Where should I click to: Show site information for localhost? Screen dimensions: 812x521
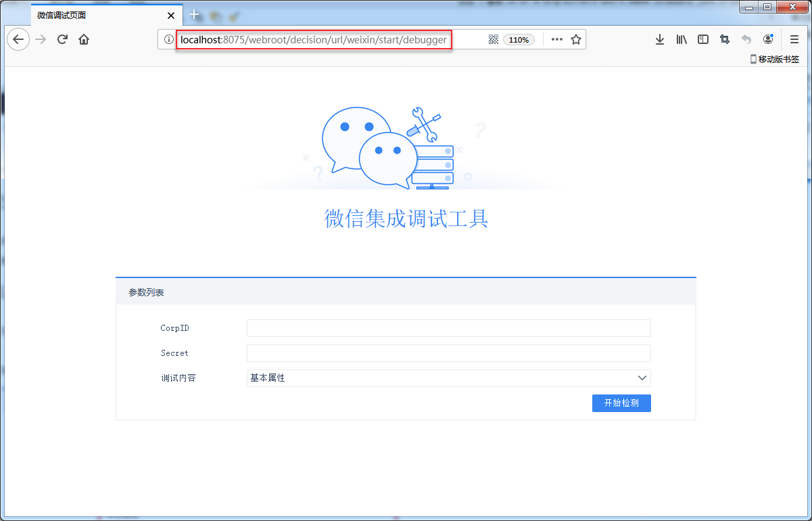point(169,40)
